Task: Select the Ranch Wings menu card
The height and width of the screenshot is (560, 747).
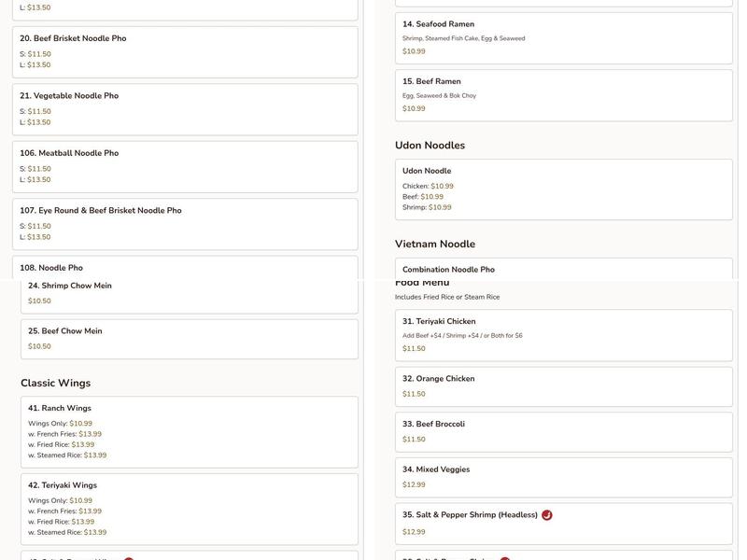Action: click(x=190, y=432)
